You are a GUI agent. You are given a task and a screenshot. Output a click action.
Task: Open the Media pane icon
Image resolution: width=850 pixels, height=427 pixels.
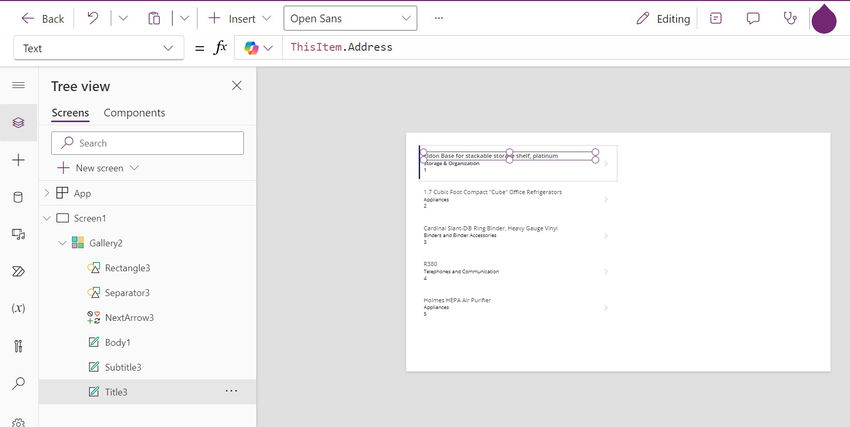(x=18, y=234)
